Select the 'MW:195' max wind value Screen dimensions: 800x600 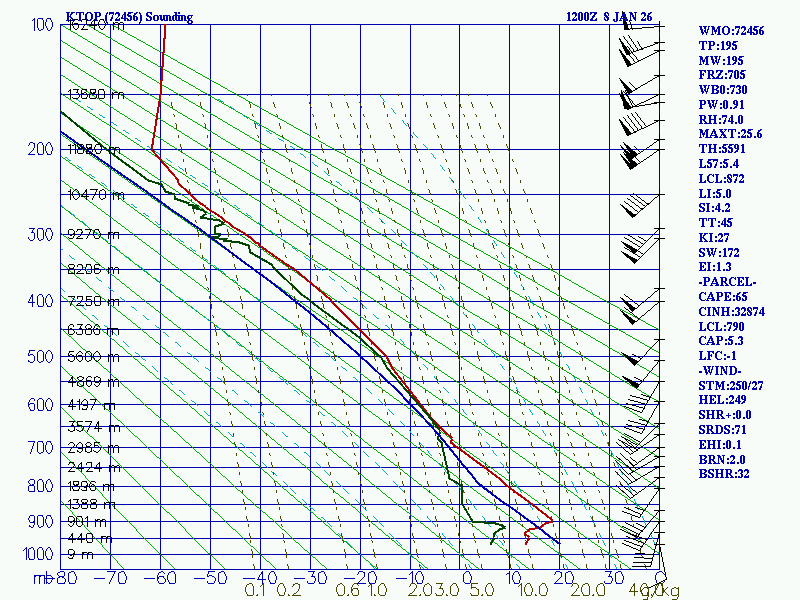pos(721,61)
